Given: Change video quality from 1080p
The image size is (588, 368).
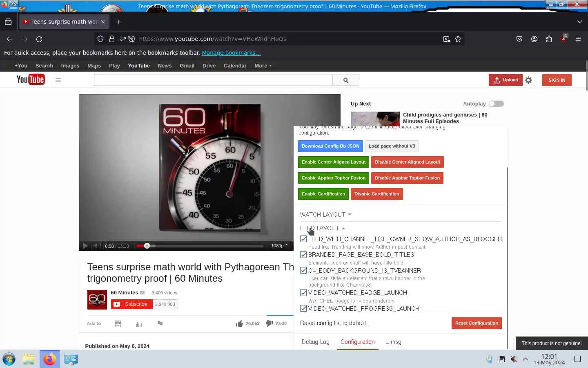Looking at the screenshot, I should click(x=279, y=246).
